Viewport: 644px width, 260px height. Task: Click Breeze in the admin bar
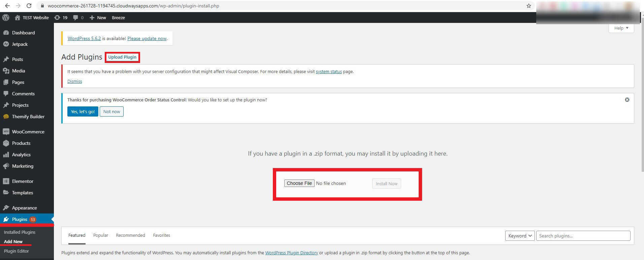[118, 18]
